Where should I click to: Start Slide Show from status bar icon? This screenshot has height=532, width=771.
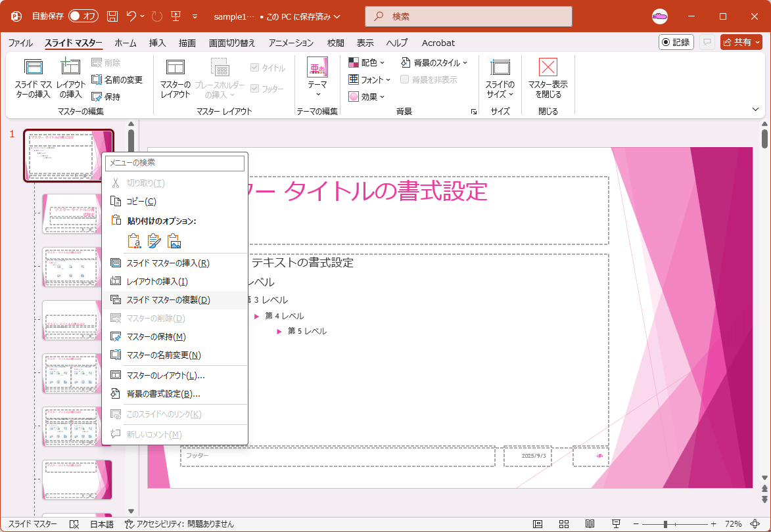point(616,524)
